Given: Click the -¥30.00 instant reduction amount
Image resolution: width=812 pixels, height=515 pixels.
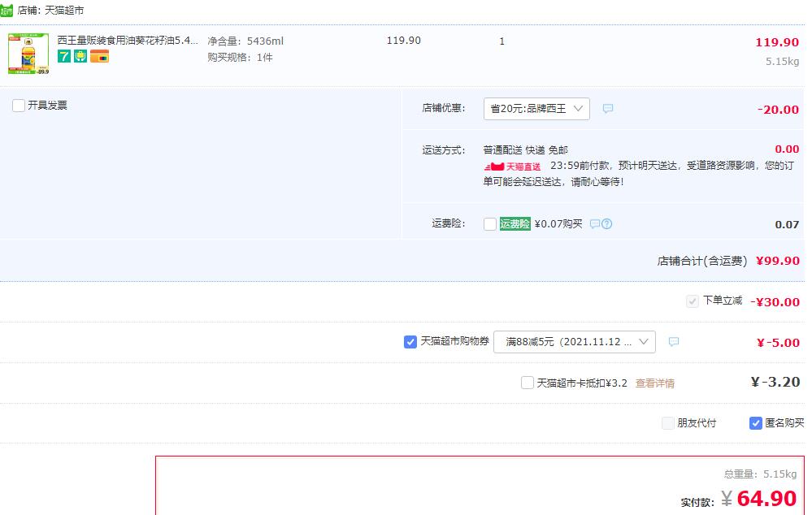Looking at the screenshot, I should point(775,301).
